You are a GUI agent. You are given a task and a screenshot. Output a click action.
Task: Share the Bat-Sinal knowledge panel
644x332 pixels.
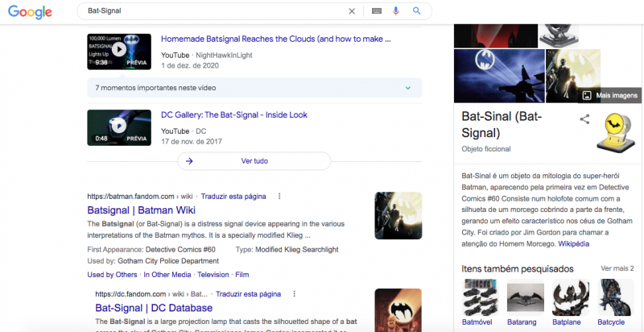[x=584, y=119]
